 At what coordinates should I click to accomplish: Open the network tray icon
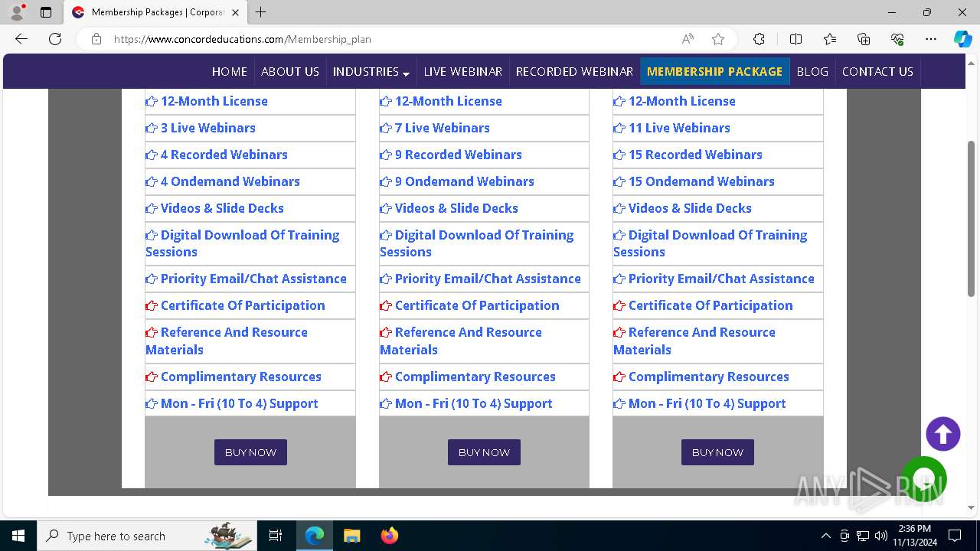click(863, 536)
